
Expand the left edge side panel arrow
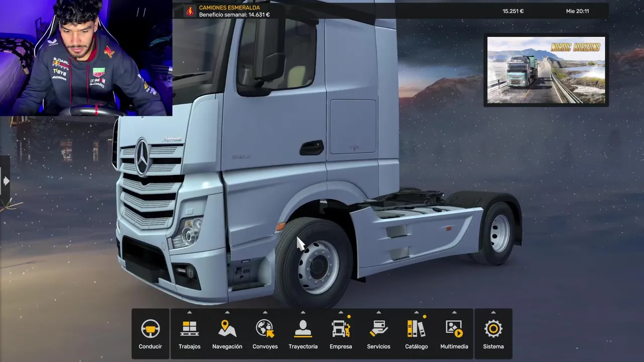[x=5, y=180]
